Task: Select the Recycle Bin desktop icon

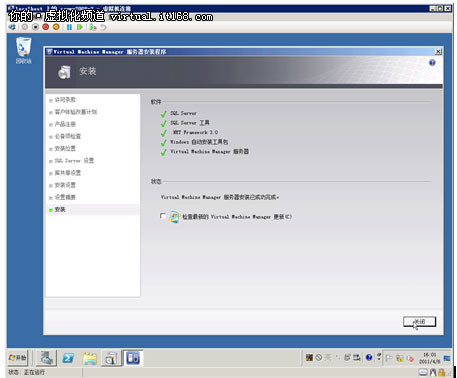Action: [x=23, y=51]
